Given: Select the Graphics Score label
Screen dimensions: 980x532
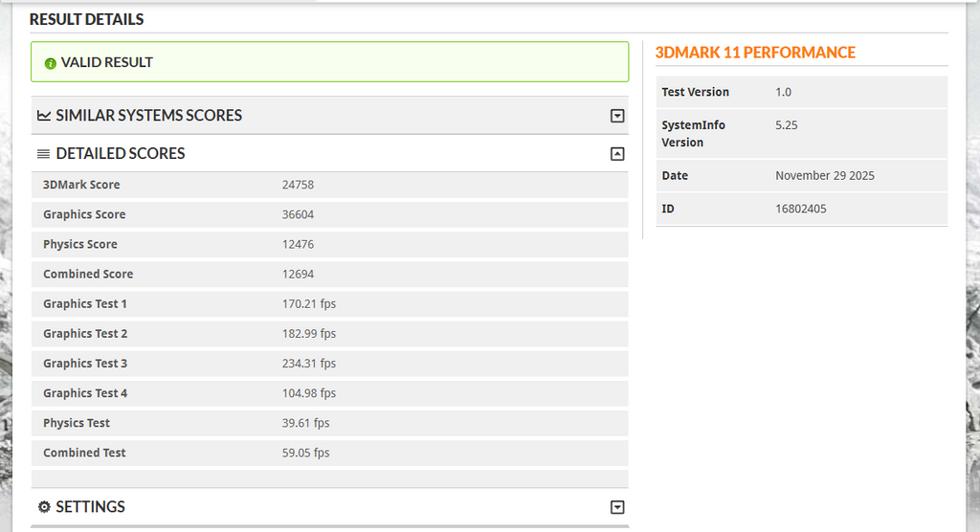Looking at the screenshot, I should point(84,214).
